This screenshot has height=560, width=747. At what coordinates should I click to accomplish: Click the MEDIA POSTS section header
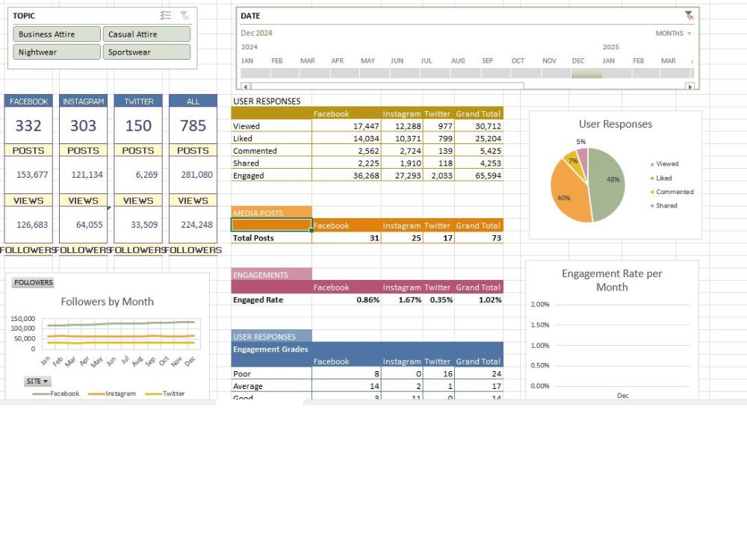point(272,213)
